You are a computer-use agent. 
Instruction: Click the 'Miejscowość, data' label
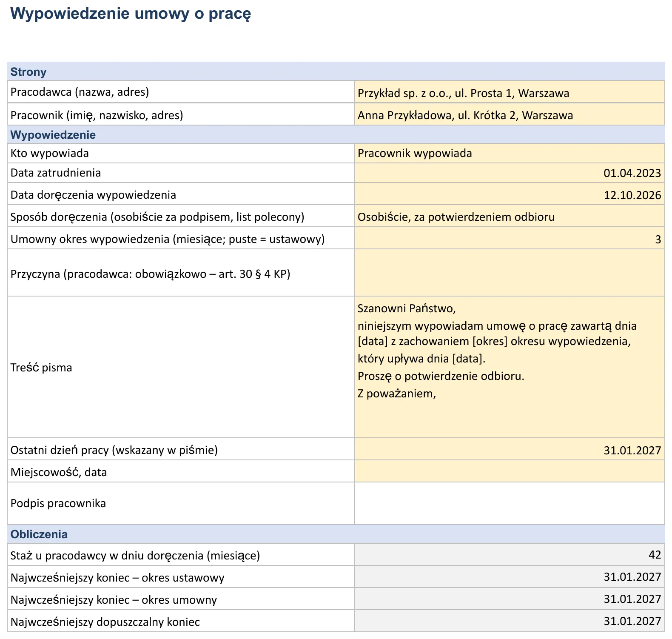click(59, 472)
